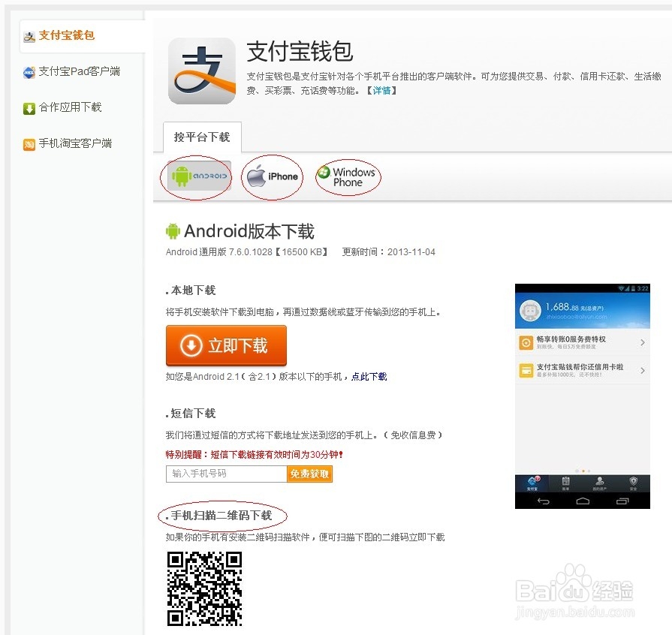This screenshot has width=672, height=635.
Task: Select the iPhone platform icon
Action: pyautogui.click(x=272, y=176)
